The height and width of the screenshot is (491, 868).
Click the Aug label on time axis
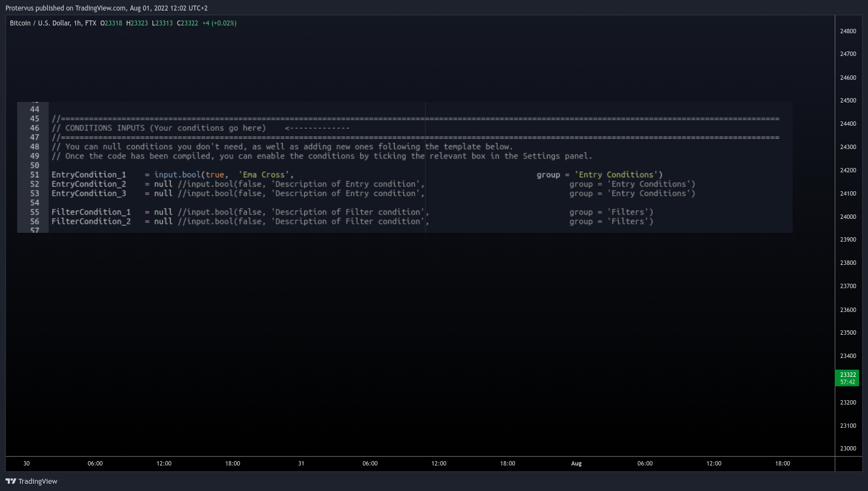click(x=576, y=463)
